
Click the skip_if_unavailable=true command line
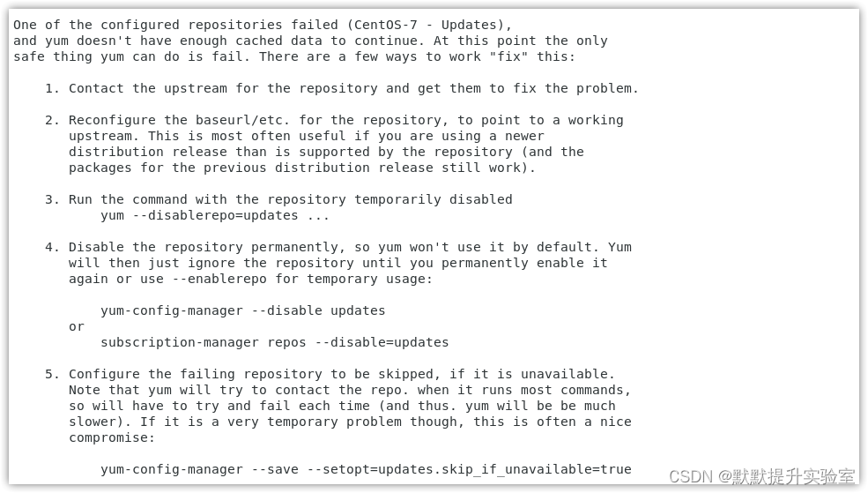[366, 470]
